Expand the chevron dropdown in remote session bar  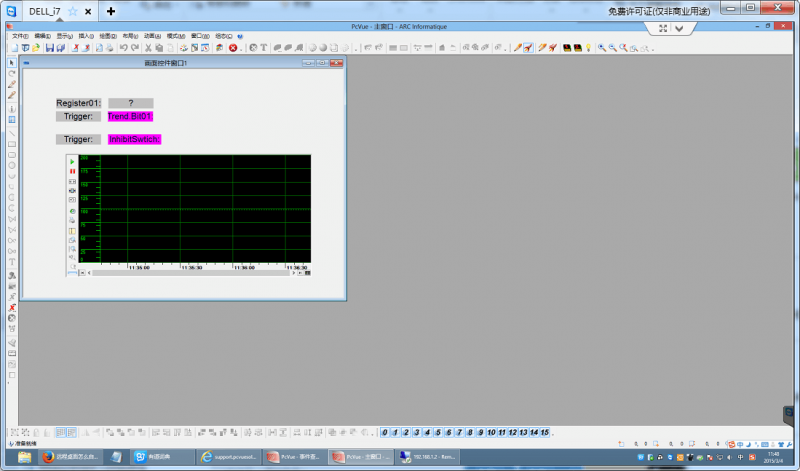tap(679, 29)
